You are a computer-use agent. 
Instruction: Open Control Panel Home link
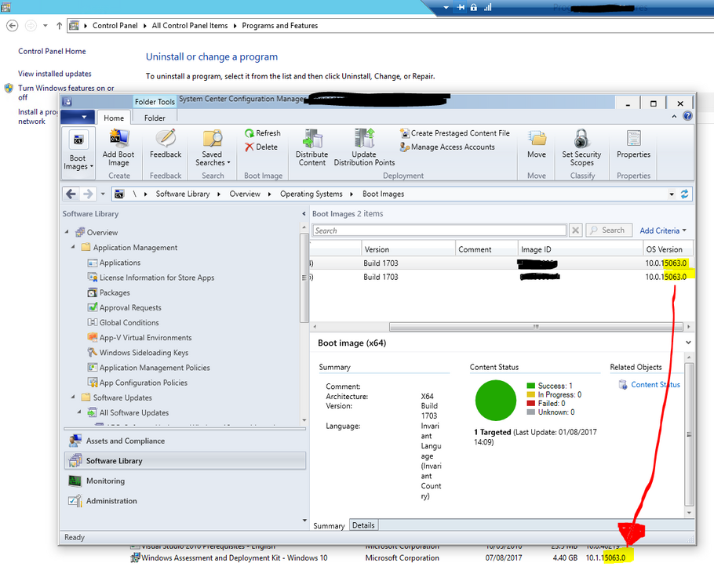52,51
